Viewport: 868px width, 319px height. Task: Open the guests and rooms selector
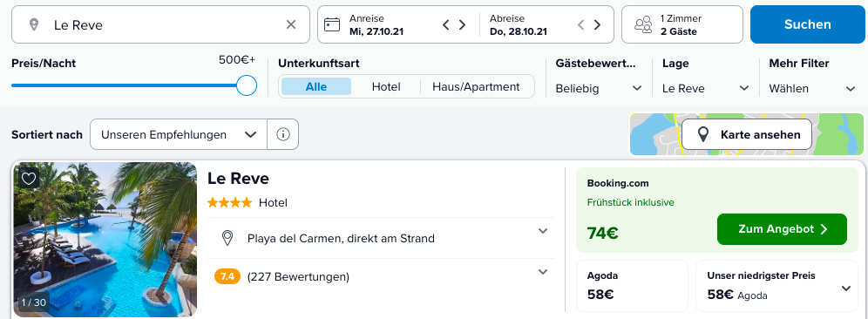pos(682,24)
